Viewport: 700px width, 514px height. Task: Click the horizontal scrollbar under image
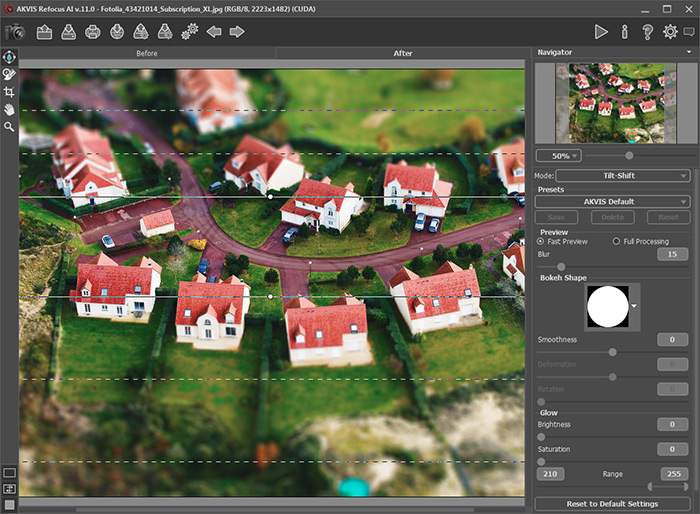tap(275, 510)
